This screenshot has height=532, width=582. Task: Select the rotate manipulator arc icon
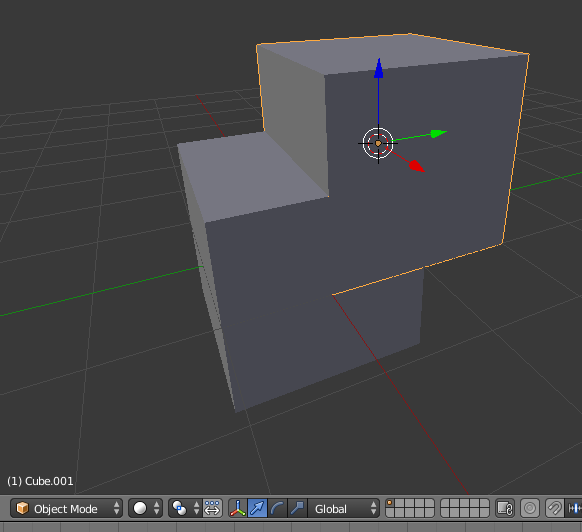277,508
